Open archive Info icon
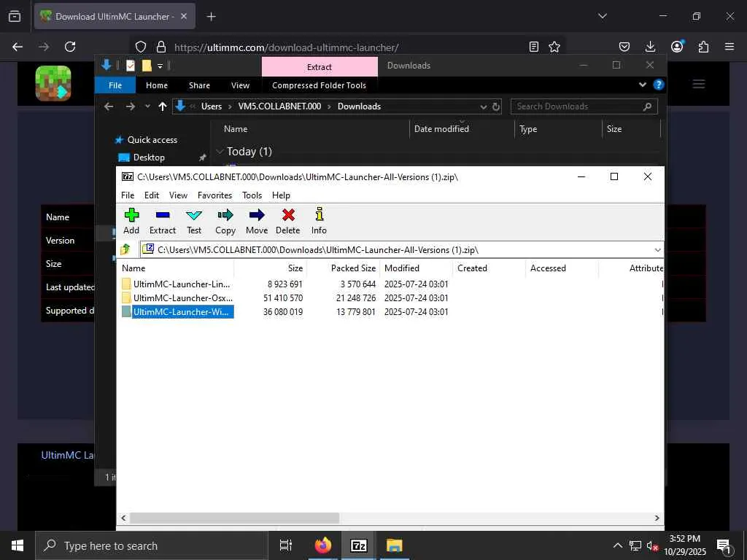Screen dimensions: 747x560 pyautogui.click(x=320, y=222)
